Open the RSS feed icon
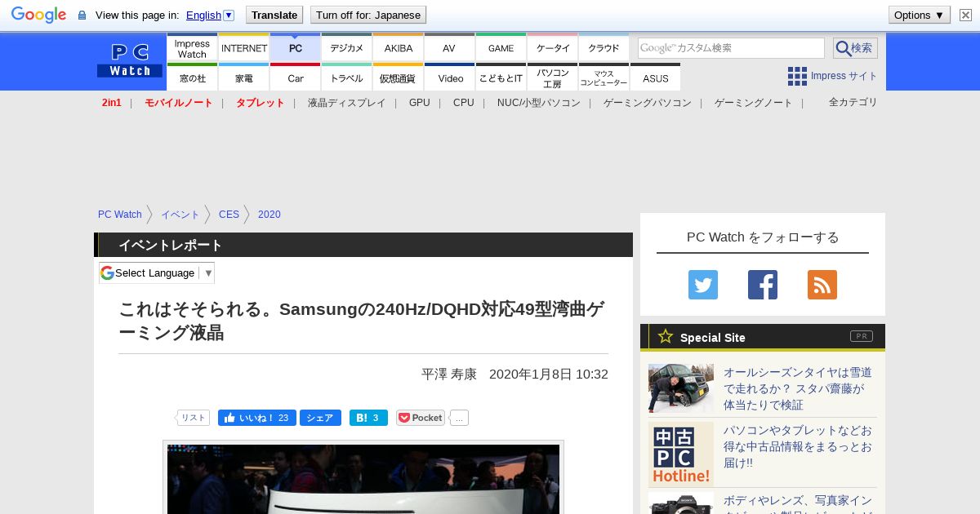The image size is (980, 514). pos(822,285)
